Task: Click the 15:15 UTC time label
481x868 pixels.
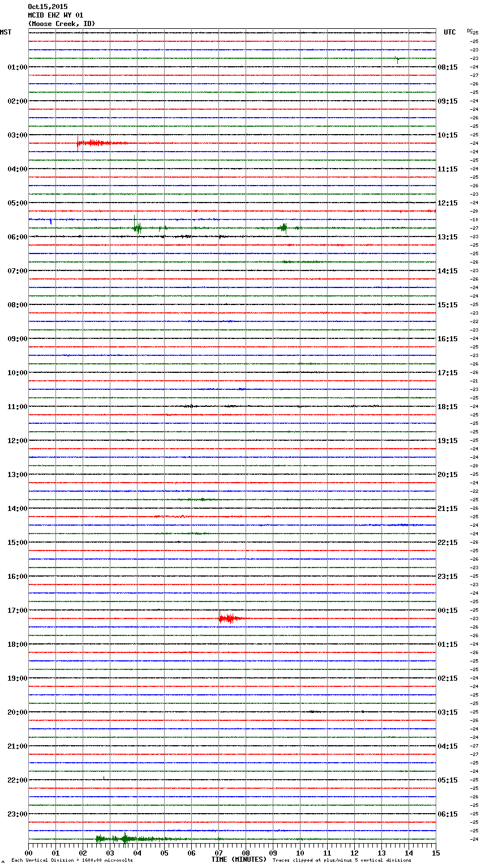Action: click(x=448, y=305)
